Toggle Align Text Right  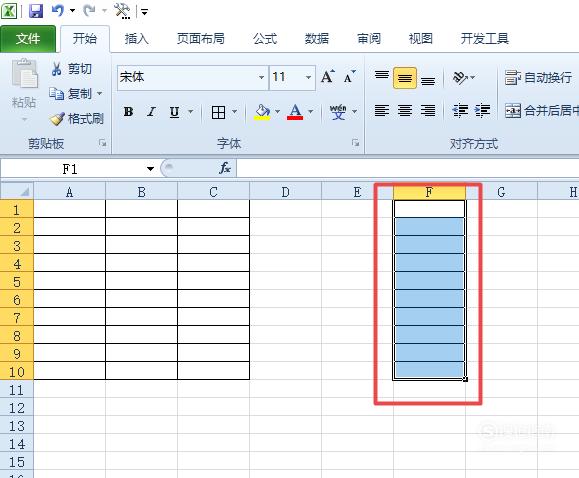428,110
